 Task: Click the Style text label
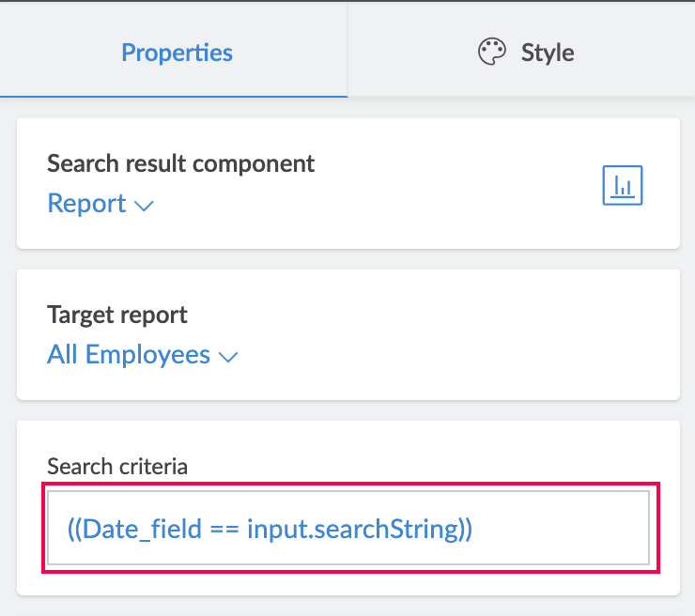coord(548,53)
